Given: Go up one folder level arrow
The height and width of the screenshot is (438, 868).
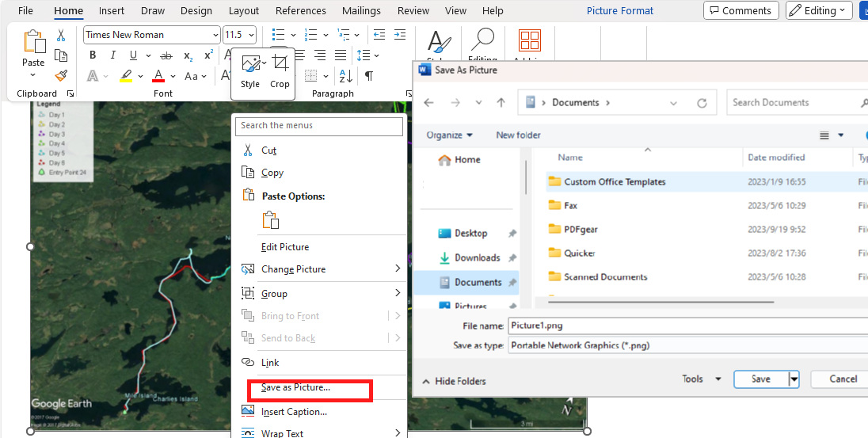Looking at the screenshot, I should [501, 103].
